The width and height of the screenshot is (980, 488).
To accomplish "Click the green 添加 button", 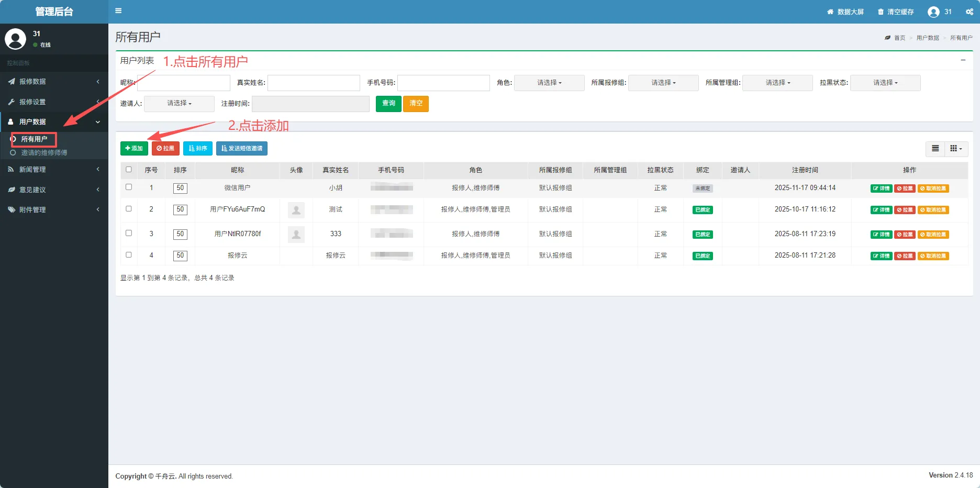I will (134, 149).
